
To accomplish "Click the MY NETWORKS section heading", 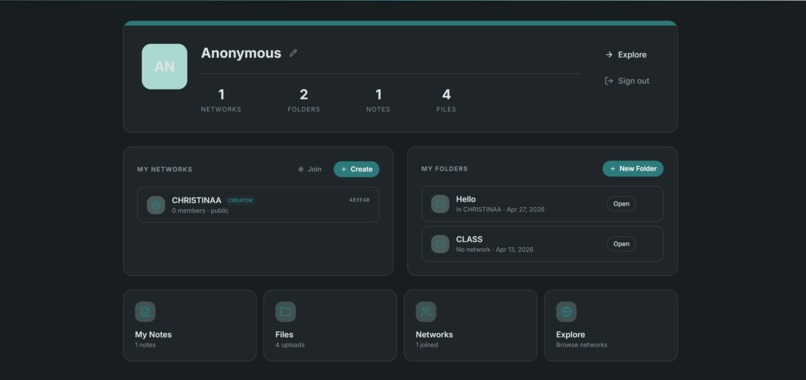I will point(164,169).
